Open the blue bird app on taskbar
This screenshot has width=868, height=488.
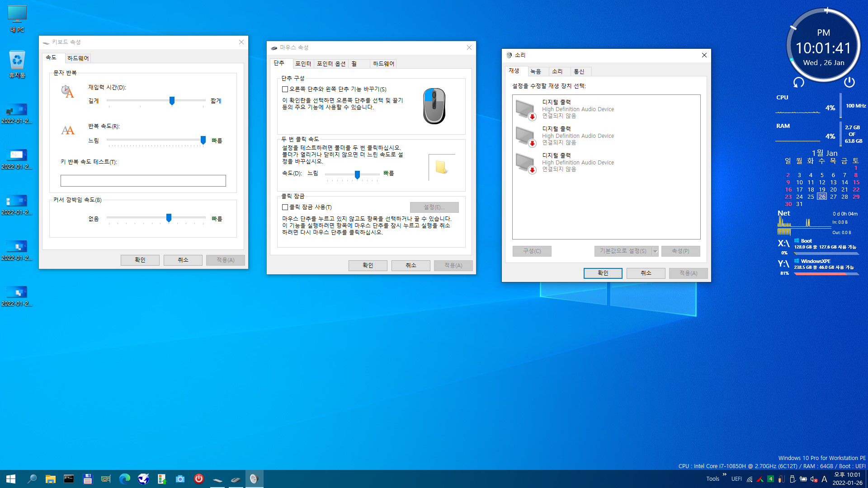pos(143,479)
